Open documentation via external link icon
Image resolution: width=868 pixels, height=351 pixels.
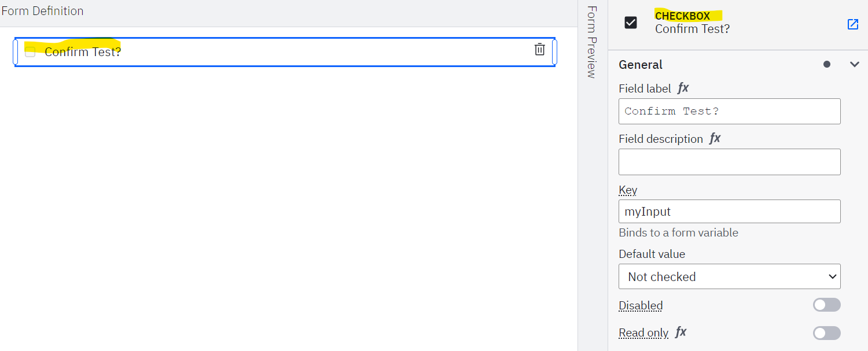click(x=853, y=24)
